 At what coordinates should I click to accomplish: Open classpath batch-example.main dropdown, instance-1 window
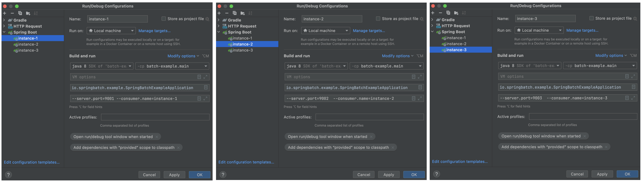tap(172, 66)
